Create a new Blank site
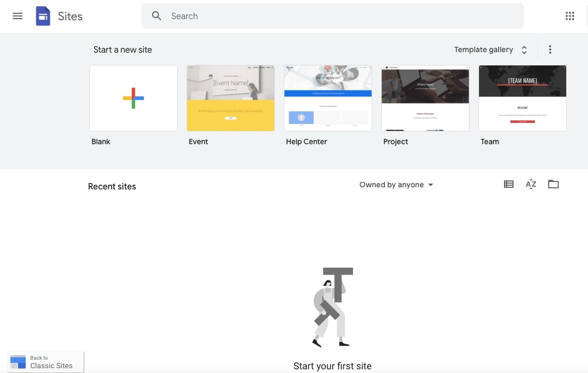 click(133, 98)
